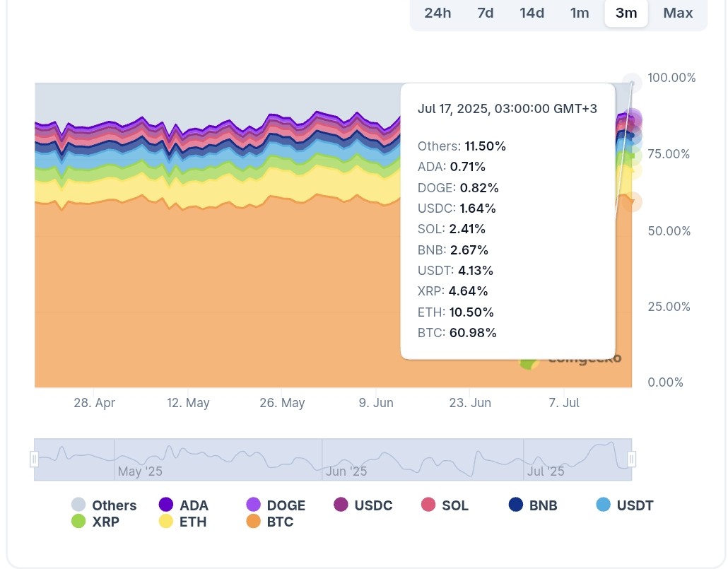Image resolution: width=728 pixels, height=569 pixels.
Task: Toggle the USDC legend entry
Action: pyautogui.click(x=363, y=505)
